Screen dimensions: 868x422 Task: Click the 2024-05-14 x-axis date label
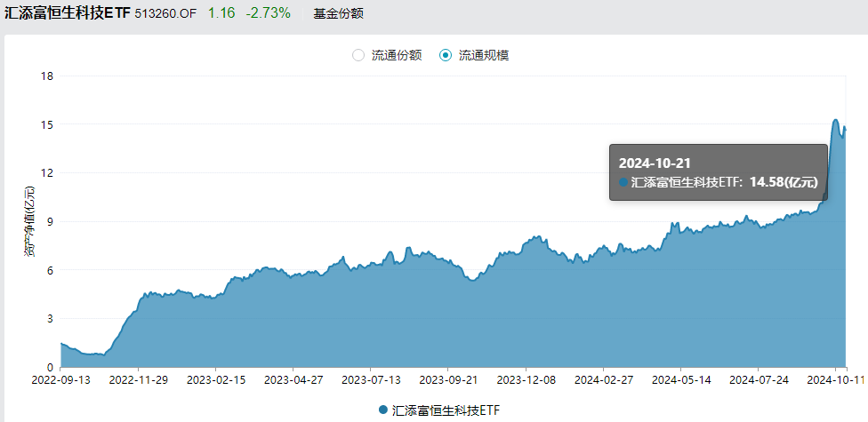pos(680,378)
